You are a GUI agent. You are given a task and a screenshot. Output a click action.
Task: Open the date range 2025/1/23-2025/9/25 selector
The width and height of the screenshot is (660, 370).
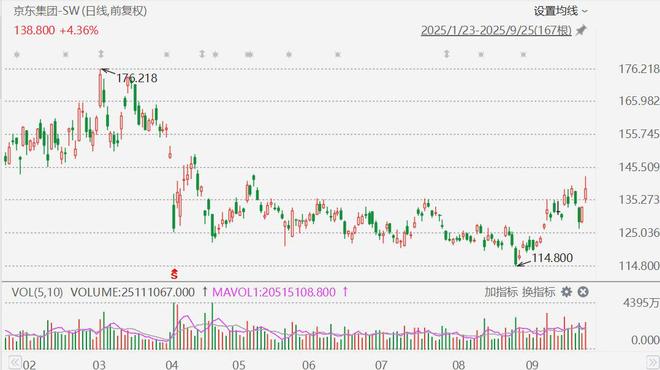pos(496,30)
